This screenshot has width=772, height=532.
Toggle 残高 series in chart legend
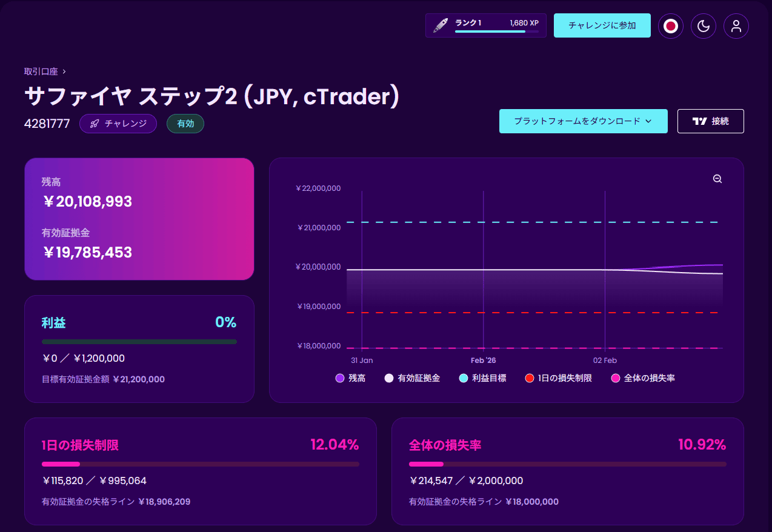pos(350,378)
